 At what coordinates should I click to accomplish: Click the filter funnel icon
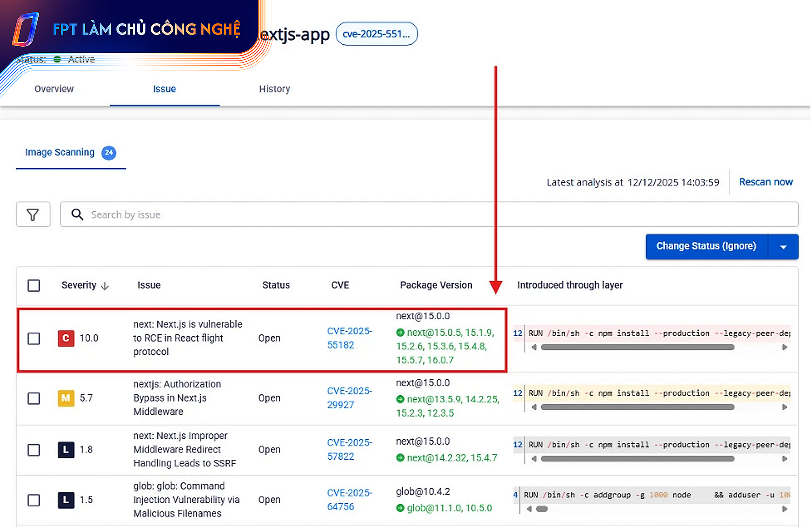point(33,214)
